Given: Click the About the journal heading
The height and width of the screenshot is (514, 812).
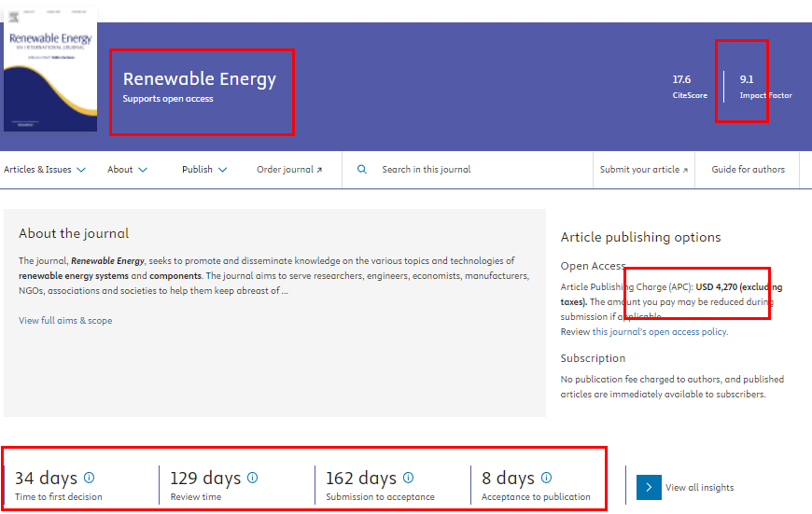Looking at the screenshot, I should [74, 233].
